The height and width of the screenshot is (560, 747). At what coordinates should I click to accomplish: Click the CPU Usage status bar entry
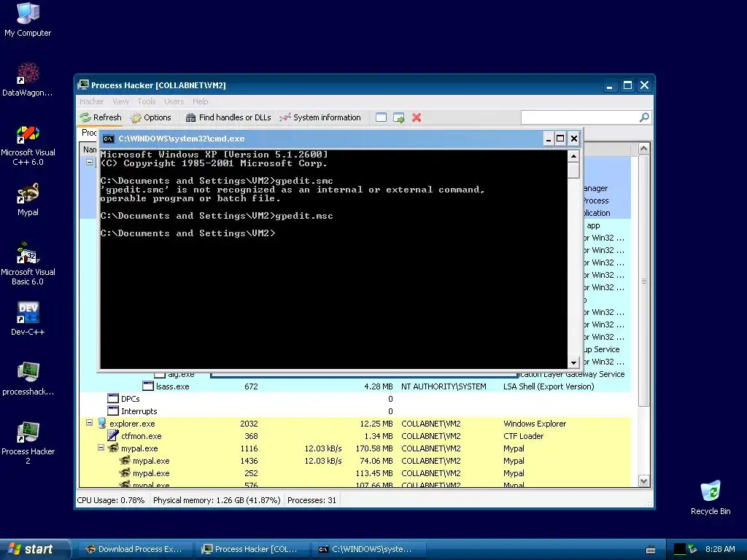pyautogui.click(x=111, y=500)
